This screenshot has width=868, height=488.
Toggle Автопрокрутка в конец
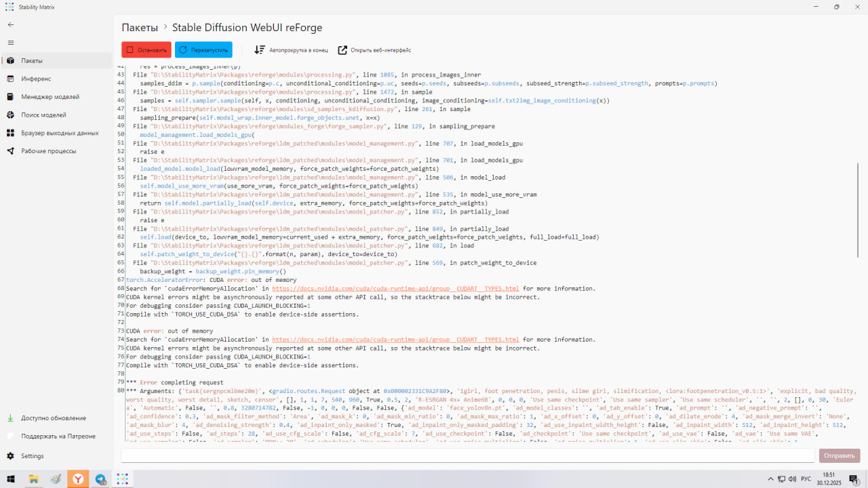tap(291, 50)
